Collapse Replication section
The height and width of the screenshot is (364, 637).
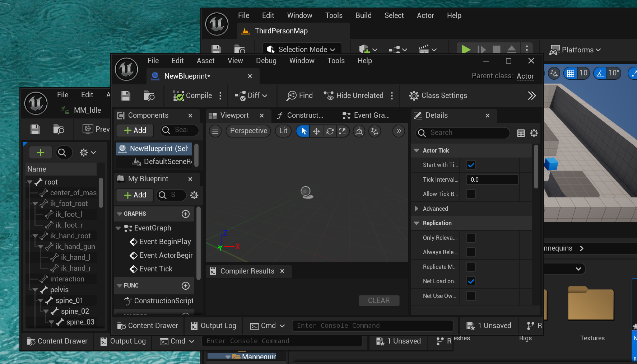point(417,223)
